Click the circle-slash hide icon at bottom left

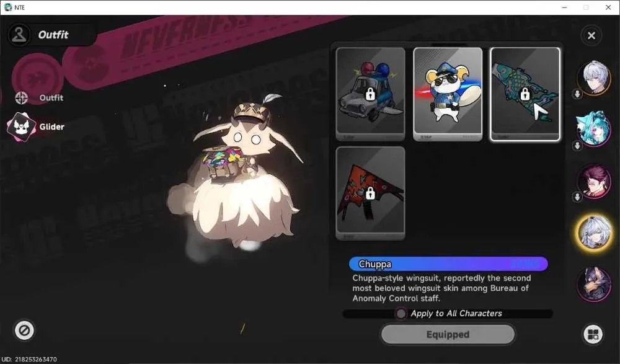(x=24, y=330)
